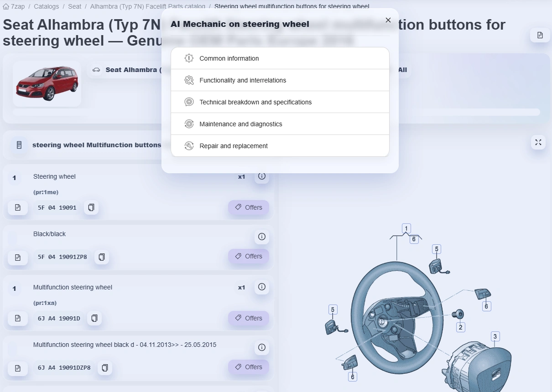552x392 pixels.
Task: Go to Catalogs breadcrumb
Action: click(x=46, y=6)
